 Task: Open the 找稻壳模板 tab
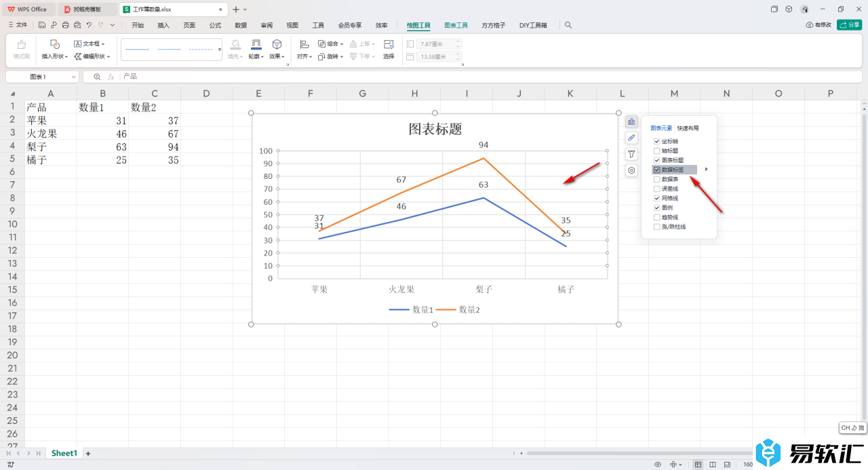click(88, 9)
